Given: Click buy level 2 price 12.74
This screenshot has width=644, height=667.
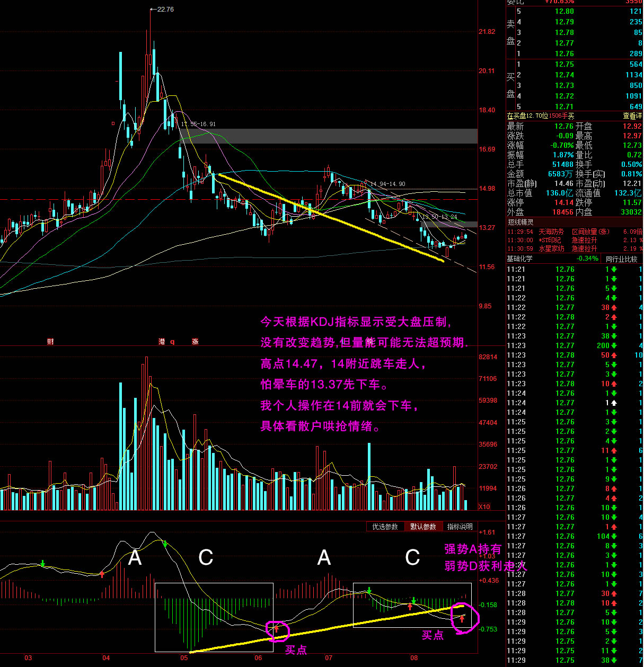Looking at the screenshot, I should click(564, 75).
